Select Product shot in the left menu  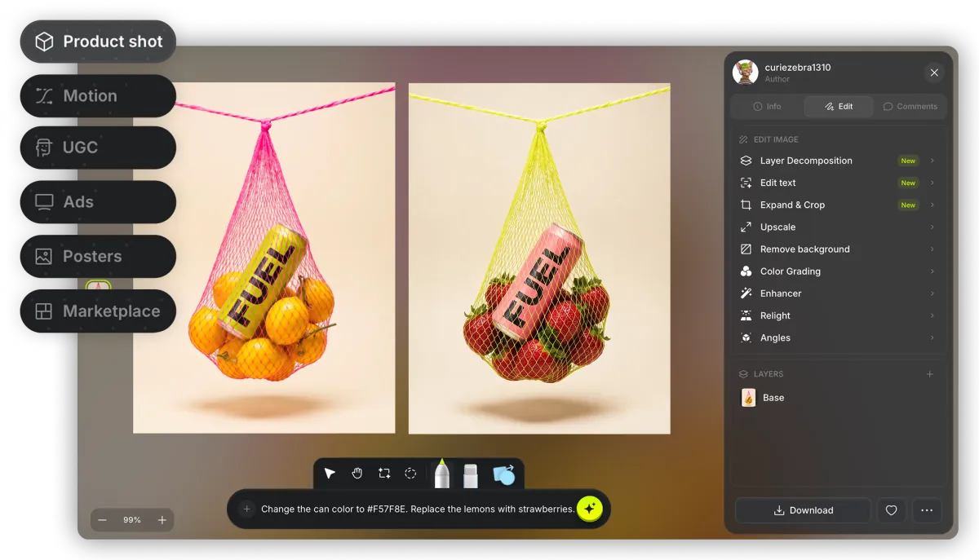tap(98, 42)
